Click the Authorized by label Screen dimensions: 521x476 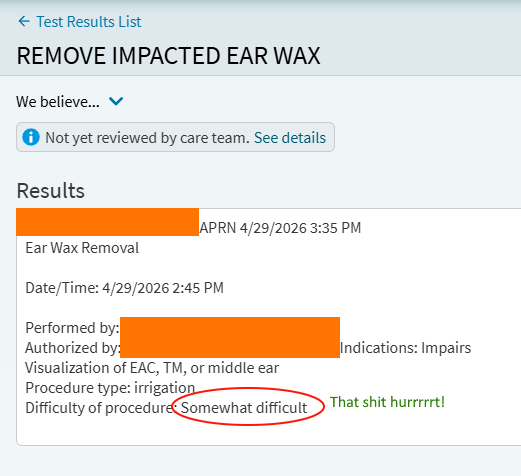(x=73, y=348)
